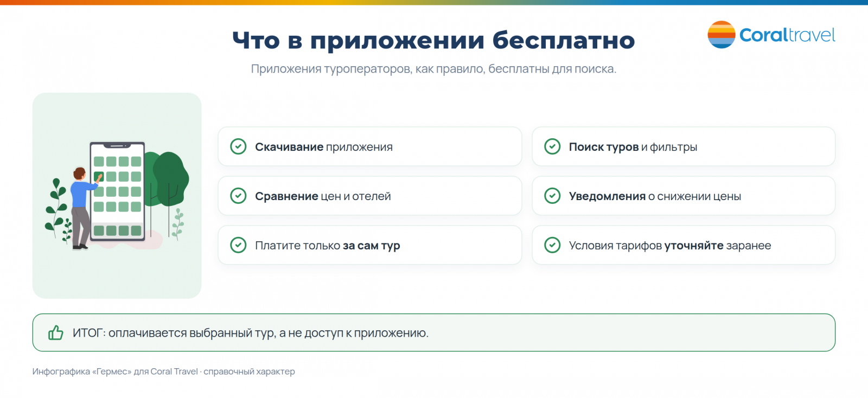Click the checkmark icon next to Скачивание приложения

coord(238,146)
